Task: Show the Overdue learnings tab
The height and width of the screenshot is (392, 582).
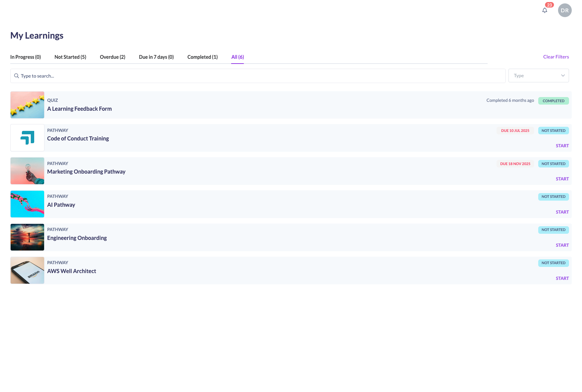Action: [113, 57]
